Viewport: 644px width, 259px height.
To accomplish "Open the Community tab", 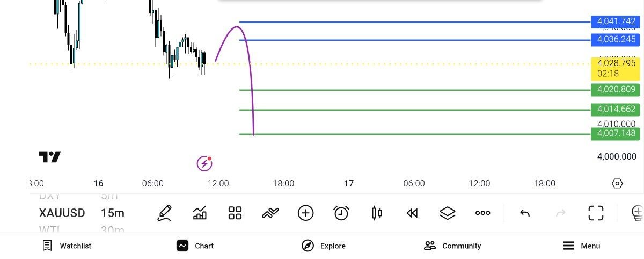I will pos(452,246).
